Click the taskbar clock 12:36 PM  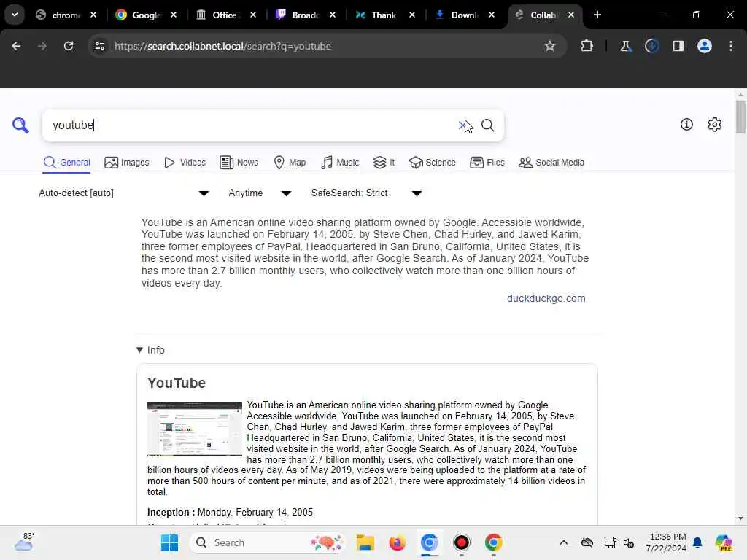(666, 542)
